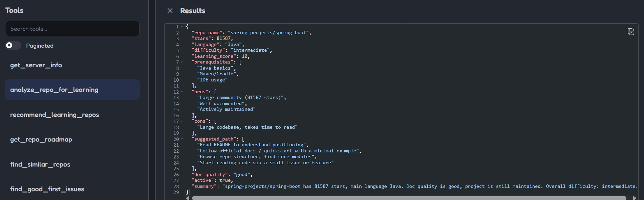Click the "language": "Java" line
This screenshot has width=644, height=200.
(x=218, y=45)
